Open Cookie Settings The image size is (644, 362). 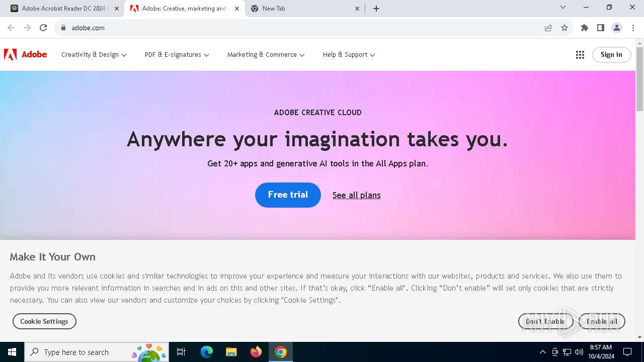44,321
